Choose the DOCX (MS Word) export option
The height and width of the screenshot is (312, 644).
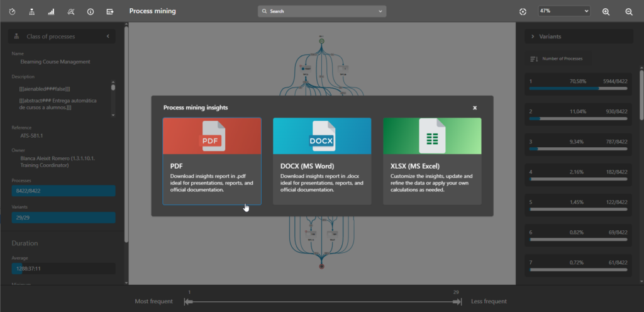click(322, 160)
